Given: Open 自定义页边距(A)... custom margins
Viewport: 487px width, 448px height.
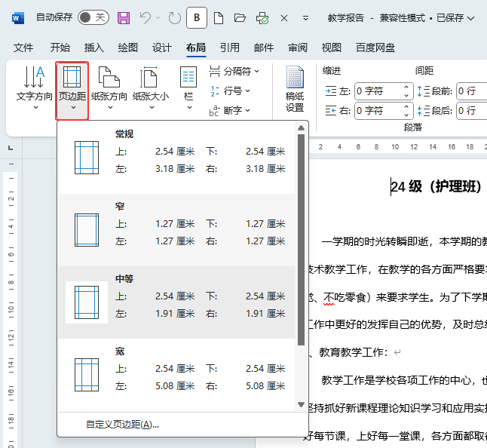Looking at the screenshot, I should click(122, 425).
